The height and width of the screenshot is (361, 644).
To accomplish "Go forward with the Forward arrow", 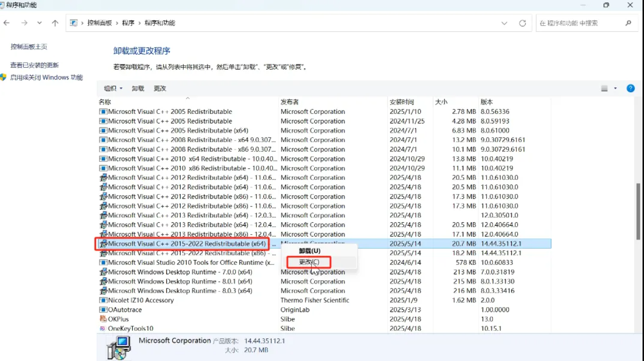I will tap(24, 23).
